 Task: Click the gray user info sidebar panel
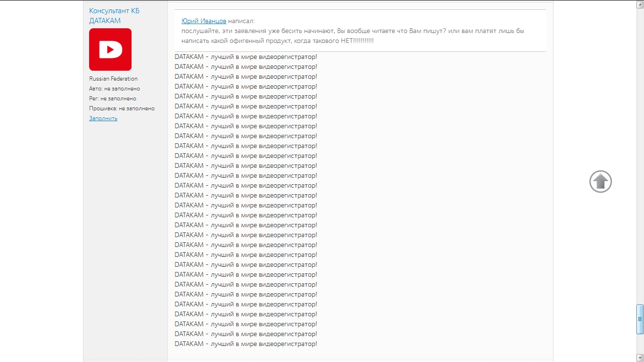[x=125, y=181]
